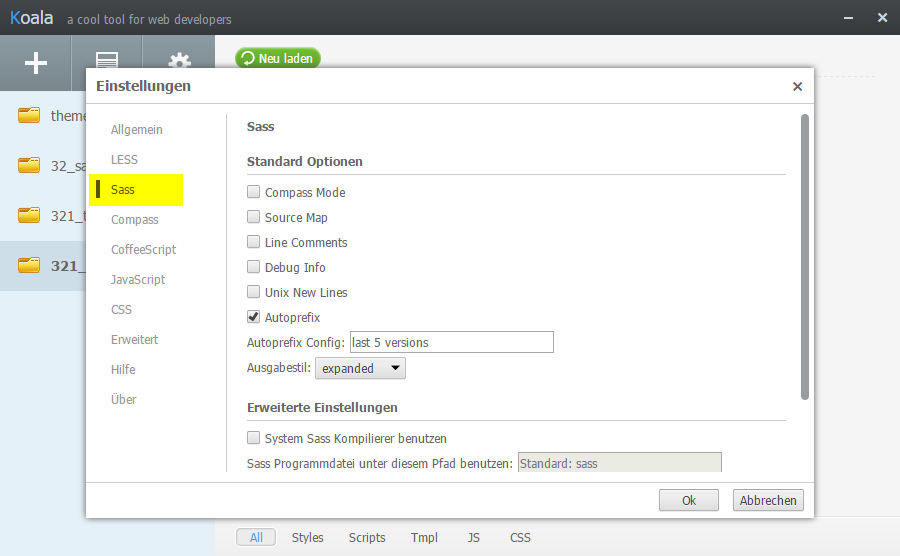This screenshot has width=900, height=556.
Task: Click the log list icon in toolbar
Action: [107, 62]
